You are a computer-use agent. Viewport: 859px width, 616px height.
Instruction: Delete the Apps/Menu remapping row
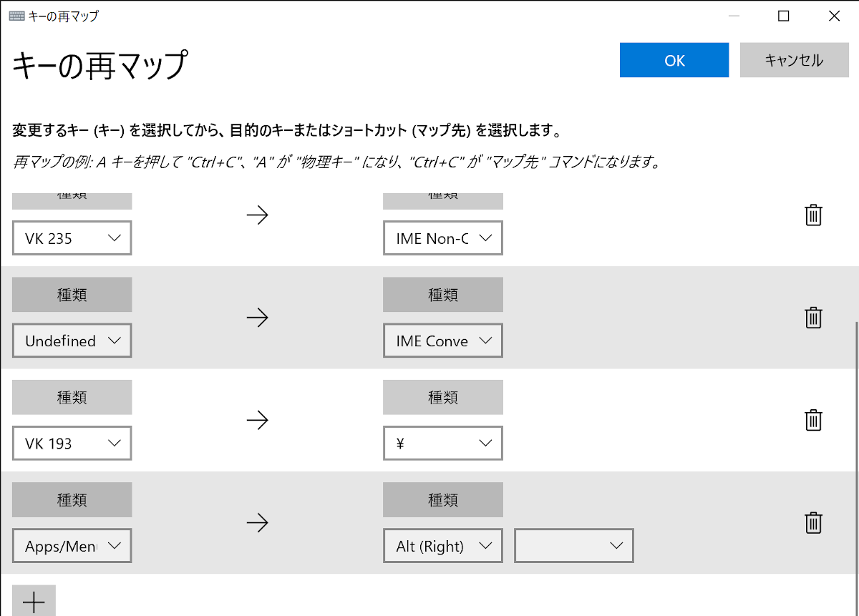(813, 523)
